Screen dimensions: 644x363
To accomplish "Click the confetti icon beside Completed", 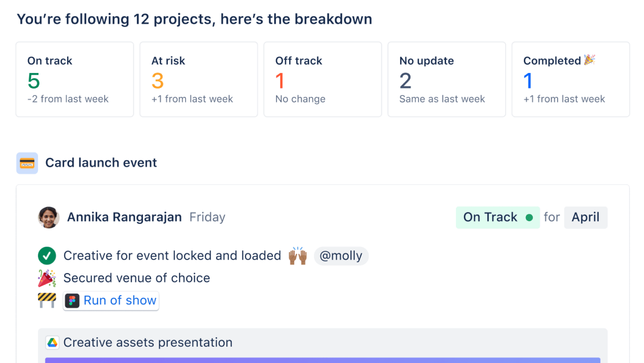I will coord(590,60).
